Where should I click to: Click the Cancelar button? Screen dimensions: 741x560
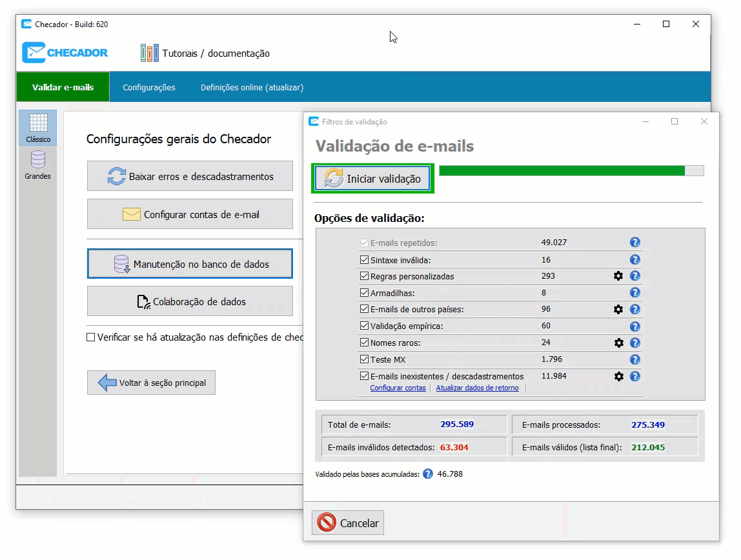(x=349, y=523)
